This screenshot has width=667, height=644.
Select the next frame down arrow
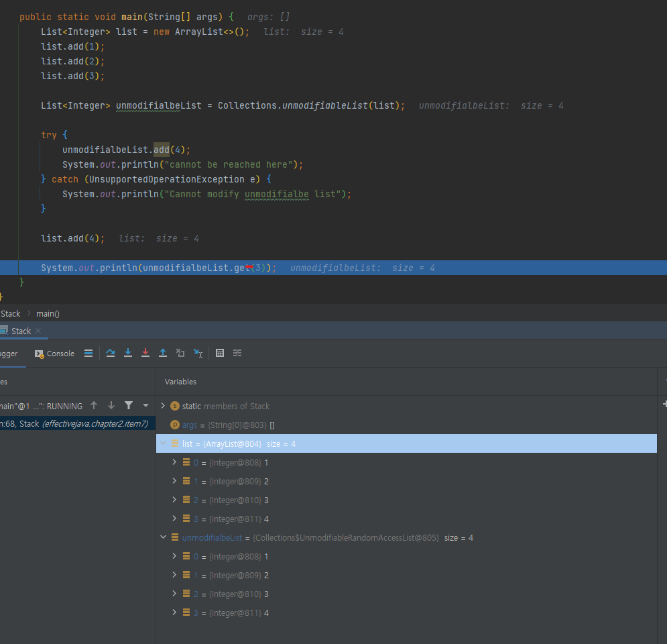click(111, 406)
